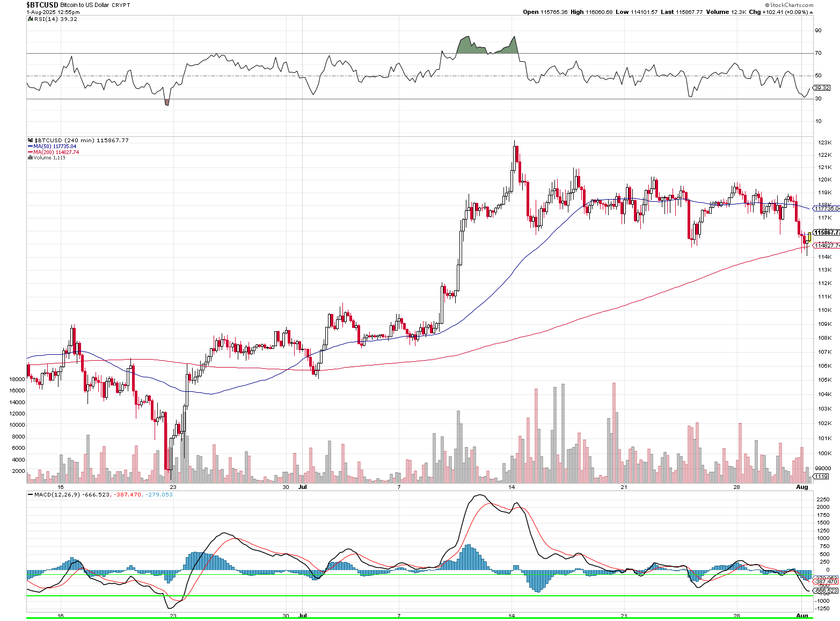Viewport: 840px width, 621px height.
Task: Click the Aug date label under the MACD panel
Action: 802,616
